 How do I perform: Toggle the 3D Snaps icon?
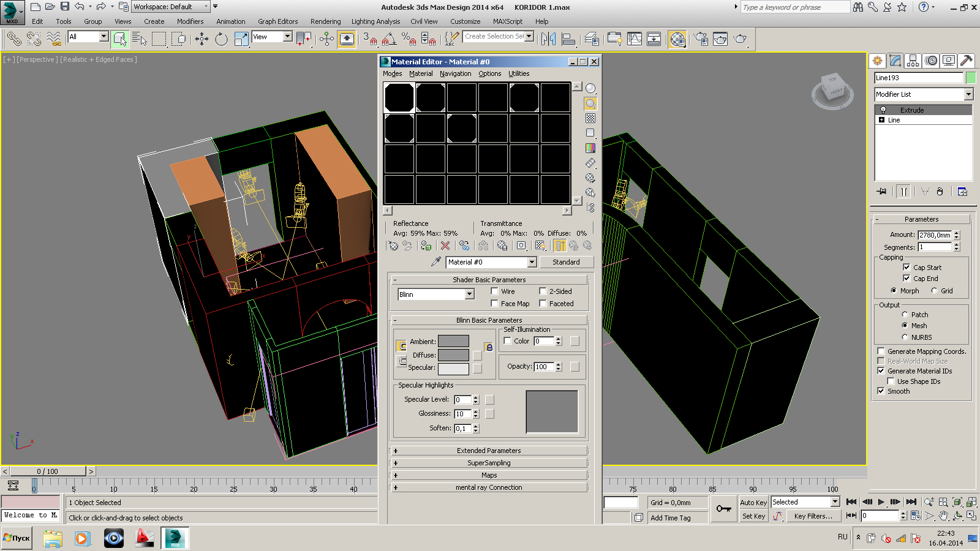point(370,39)
